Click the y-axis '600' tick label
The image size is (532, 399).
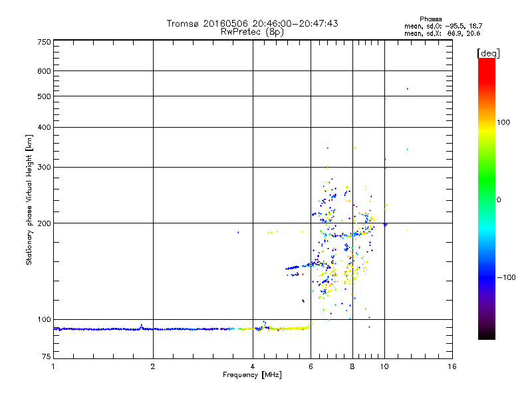(x=44, y=71)
